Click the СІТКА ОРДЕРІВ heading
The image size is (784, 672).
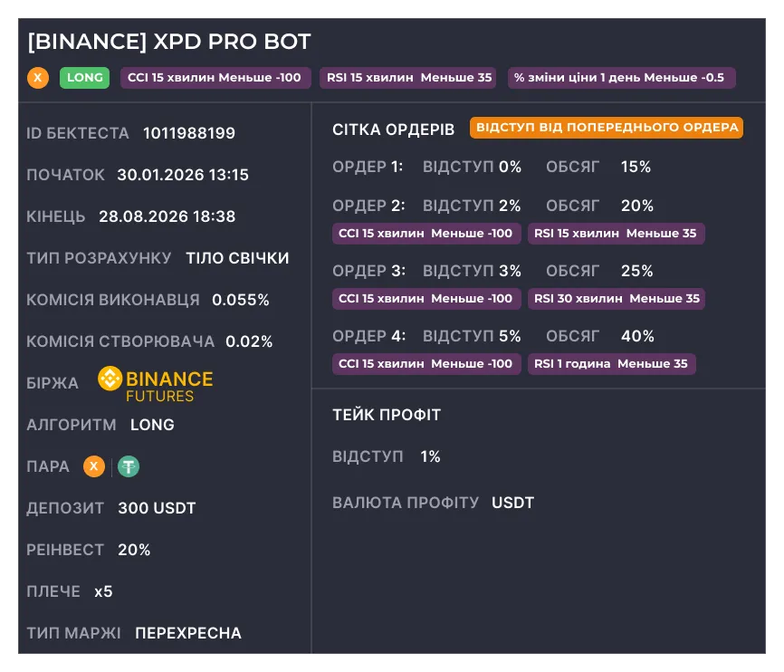pyautogui.click(x=393, y=130)
